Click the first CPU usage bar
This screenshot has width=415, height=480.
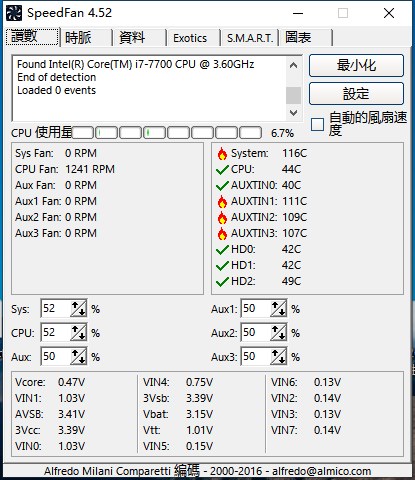(83, 133)
